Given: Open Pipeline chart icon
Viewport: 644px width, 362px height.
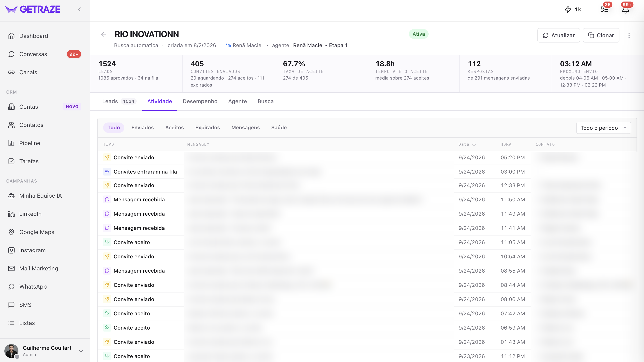Looking at the screenshot, I should tap(11, 143).
